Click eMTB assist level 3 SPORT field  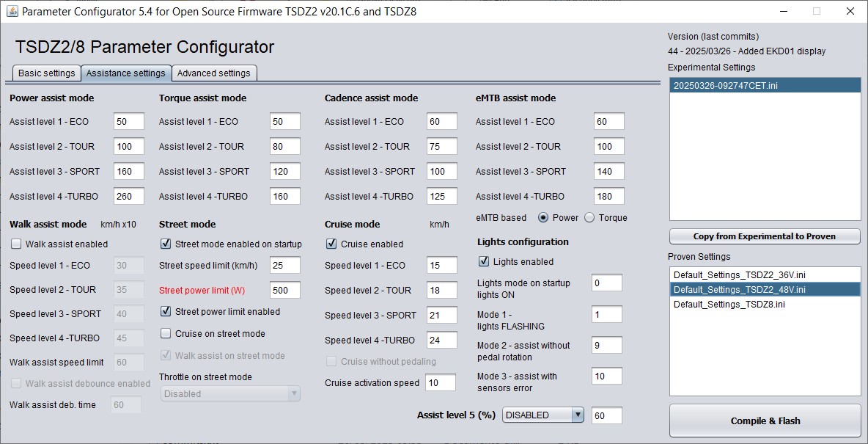pyautogui.click(x=609, y=171)
